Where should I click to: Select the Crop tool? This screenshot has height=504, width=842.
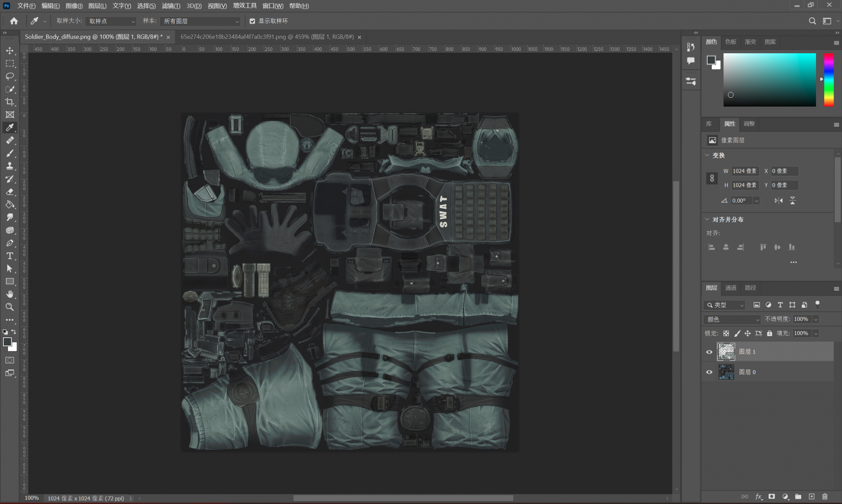(10, 102)
